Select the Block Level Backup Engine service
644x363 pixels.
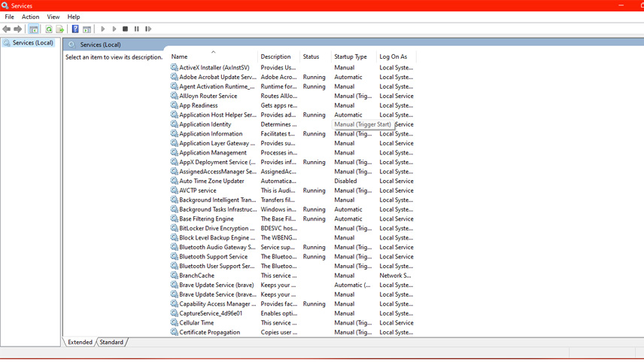292,238
